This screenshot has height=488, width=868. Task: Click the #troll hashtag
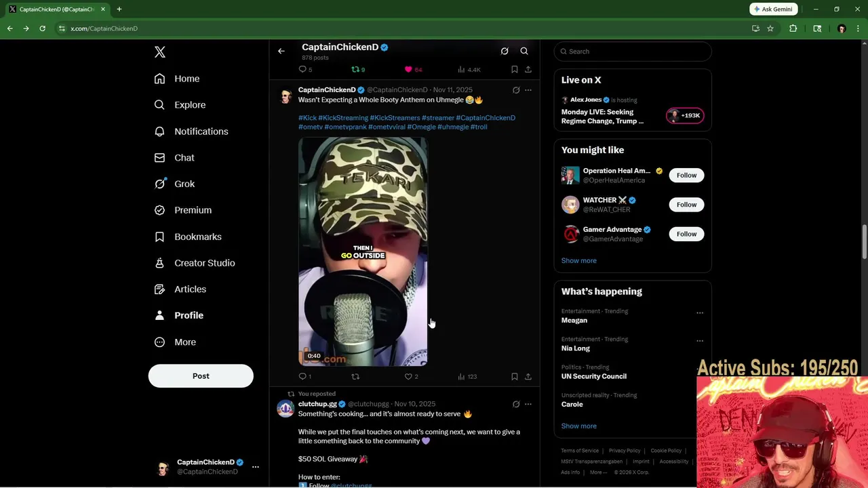click(x=479, y=127)
